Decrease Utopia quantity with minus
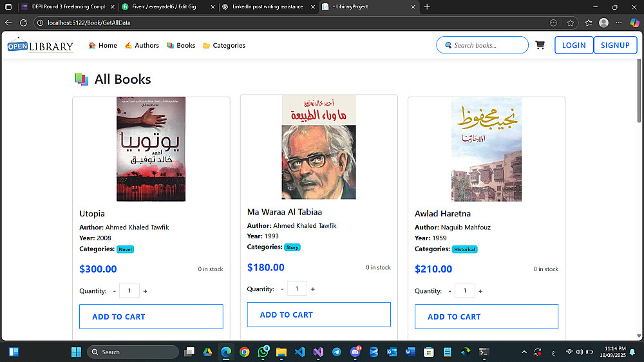644x362 pixels. 114,291
